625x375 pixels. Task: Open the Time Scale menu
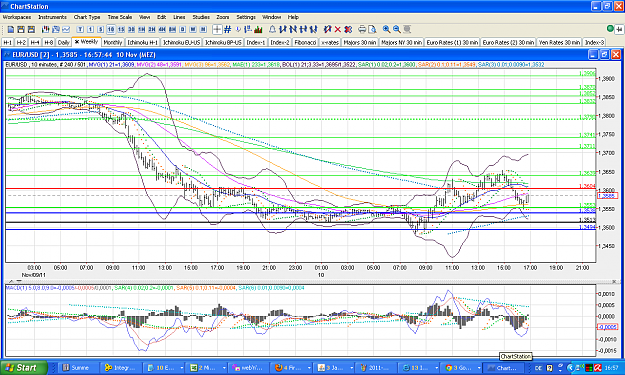click(120, 17)
